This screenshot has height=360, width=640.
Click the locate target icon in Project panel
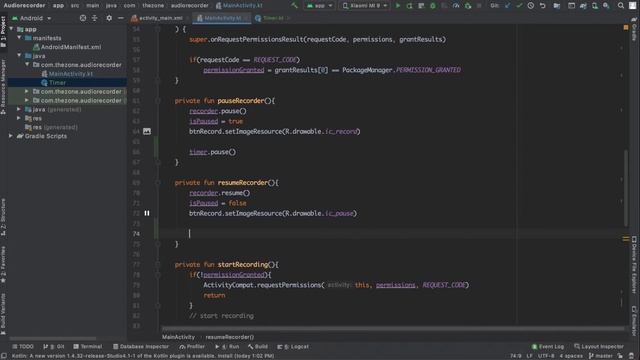tap(83, 18)
